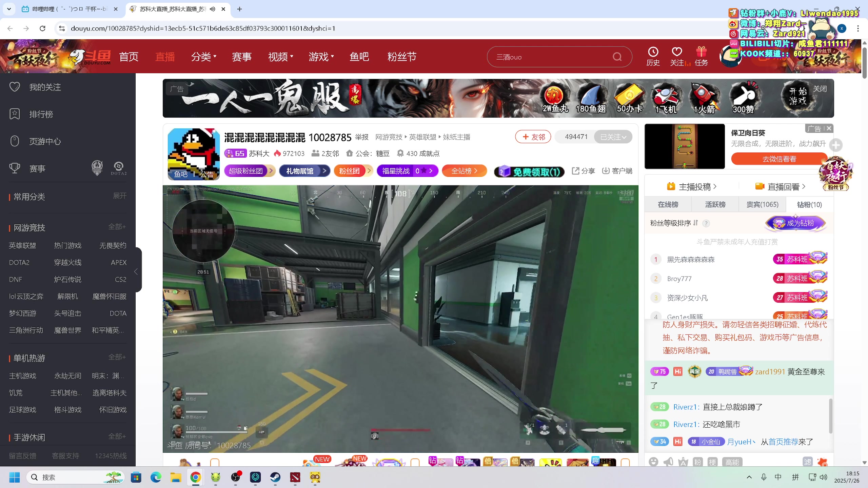Open 鱼吧 in top navigation
The height and width of the screenshot is (488, 868).
(359, 57)
